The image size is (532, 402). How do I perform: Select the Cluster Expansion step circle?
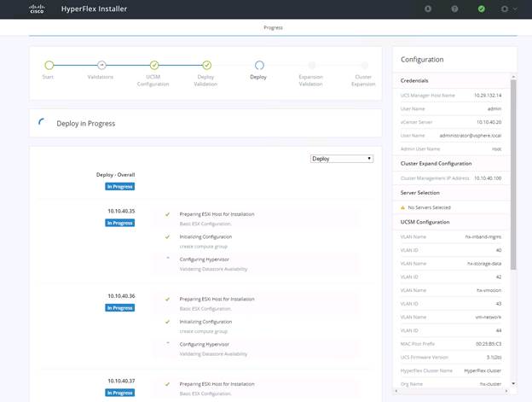click(364, 65)
